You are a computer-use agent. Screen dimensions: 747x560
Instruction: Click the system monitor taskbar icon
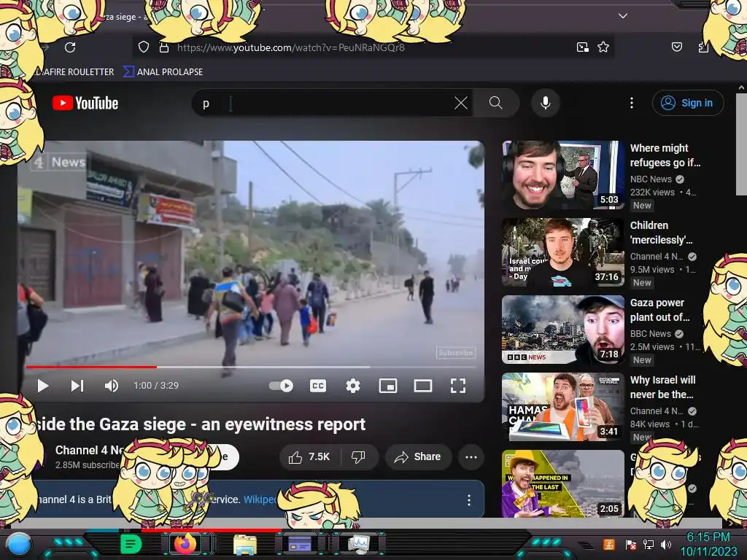pyautogui.click(x=359, y=544)
